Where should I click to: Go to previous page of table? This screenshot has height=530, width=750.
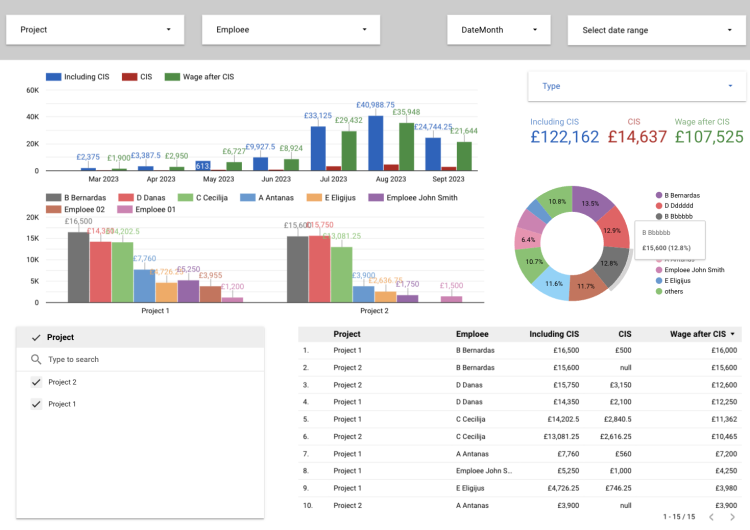coord(711,517)
